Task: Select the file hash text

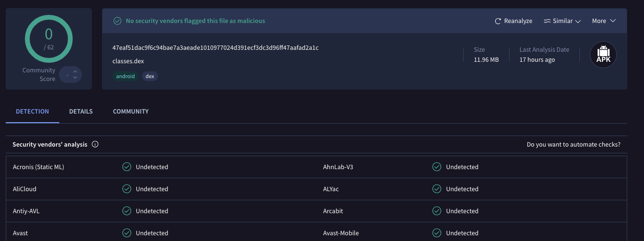Action: click(215, 48)
